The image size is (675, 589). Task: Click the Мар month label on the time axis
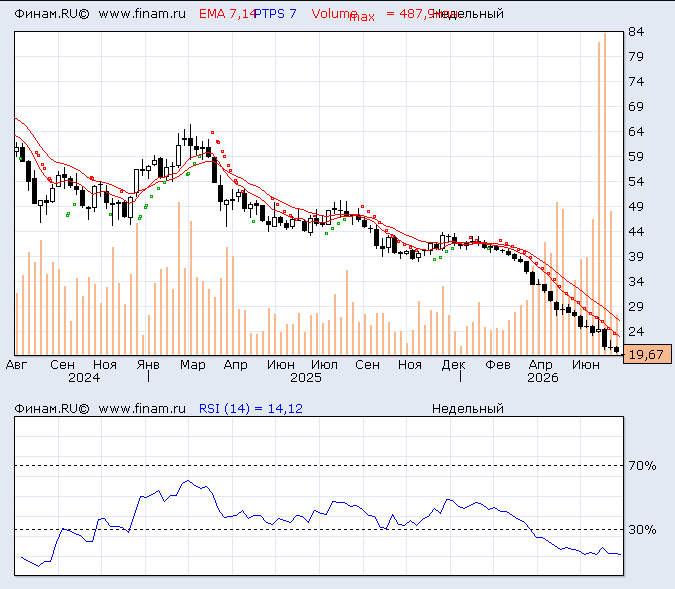coord(192,365)
